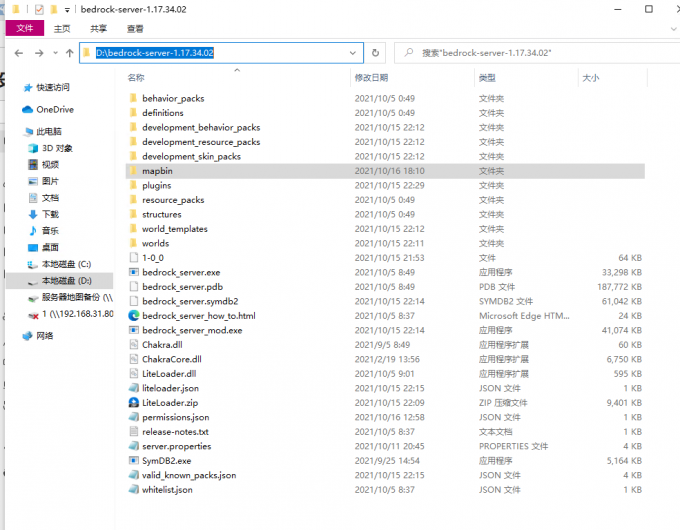Expand the ribbon with the chevron
This screenshot has width=680, height=530.
pyautogui.click(x=673, y=29)
